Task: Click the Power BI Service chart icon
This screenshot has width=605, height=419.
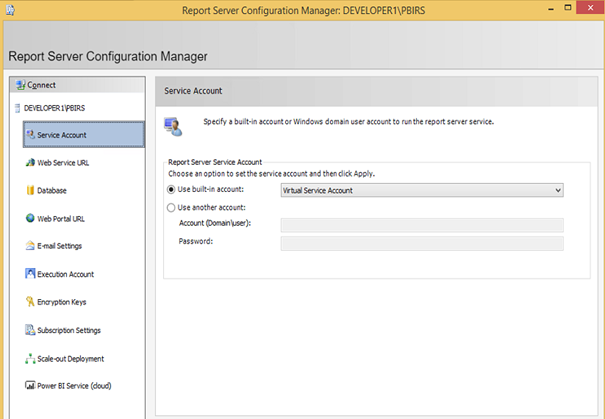Action: pos(30,385)
